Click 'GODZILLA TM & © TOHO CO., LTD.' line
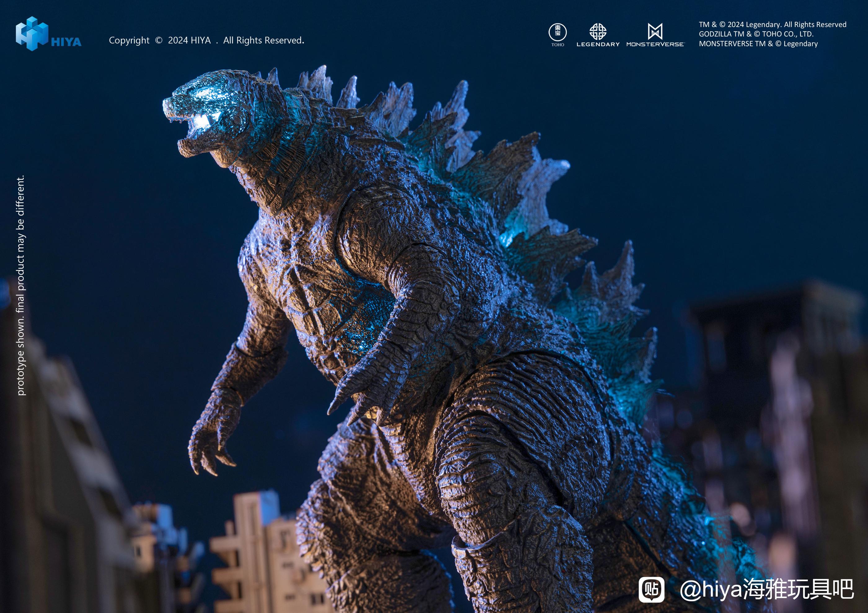Screen dimensions: 868x613 coord(756,34)
